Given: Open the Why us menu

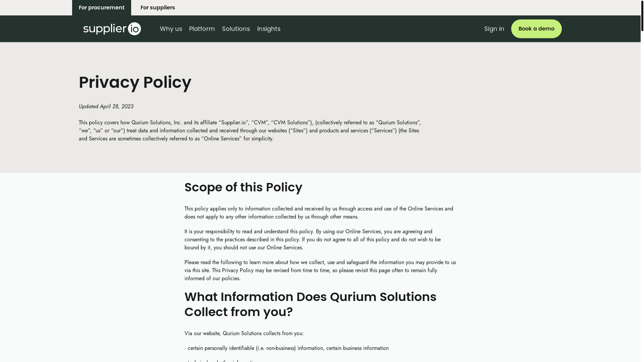Looking at the screenshot, I should (x=171, y=29).
